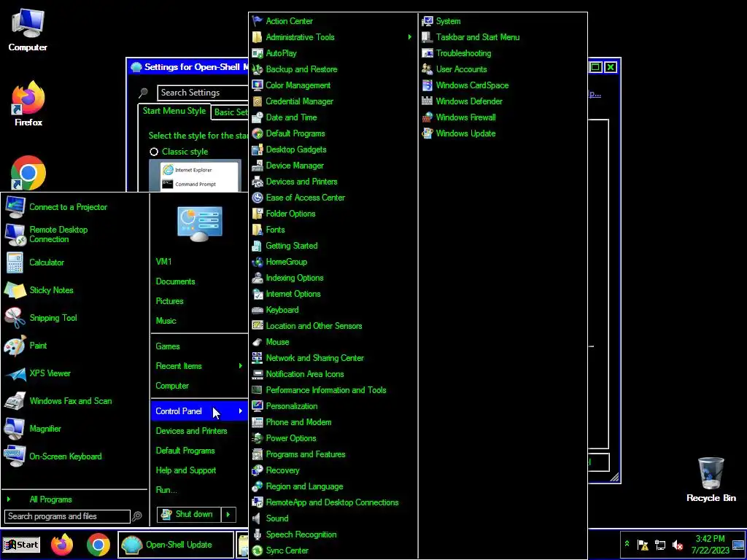Image resolution: width=747 pixels, height=560 pixels.
Task: Open Pictures from start menu
Action: [x=169, y=301]
